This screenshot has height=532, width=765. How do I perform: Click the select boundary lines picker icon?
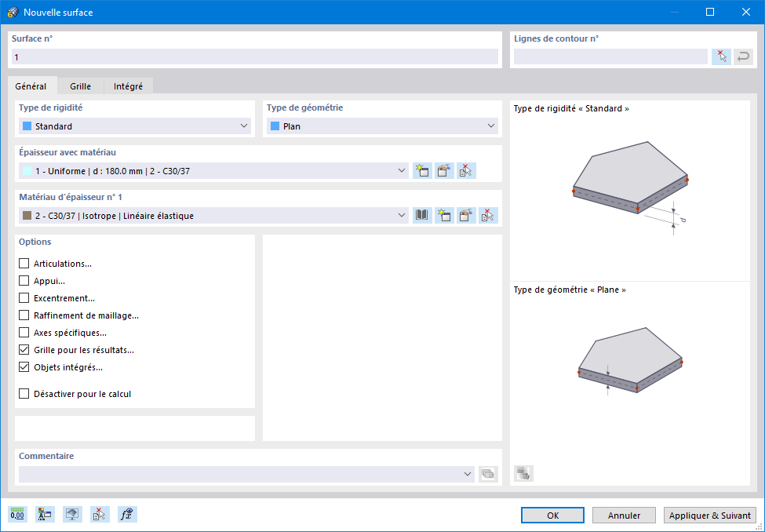tap(721, 56)
